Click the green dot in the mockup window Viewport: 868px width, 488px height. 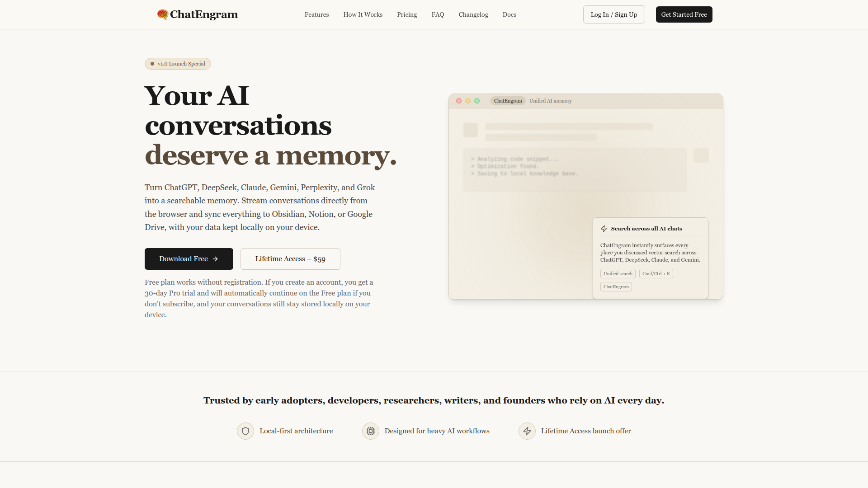pyautogui.click(x=477, y=101)
